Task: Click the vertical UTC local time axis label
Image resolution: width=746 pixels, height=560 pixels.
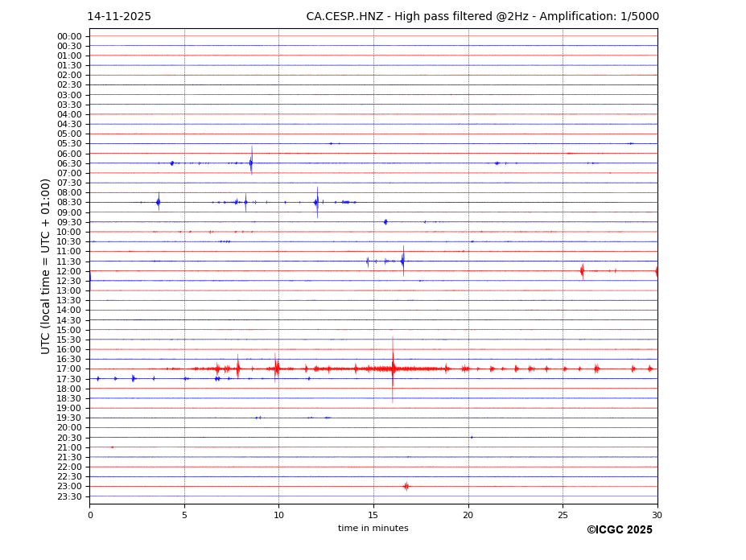Action: point(46,266)
